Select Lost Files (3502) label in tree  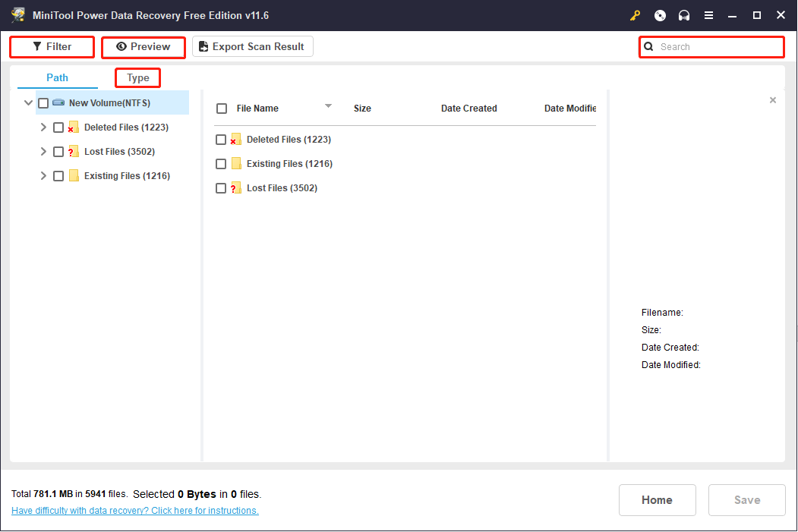click(x=120, y=152)
